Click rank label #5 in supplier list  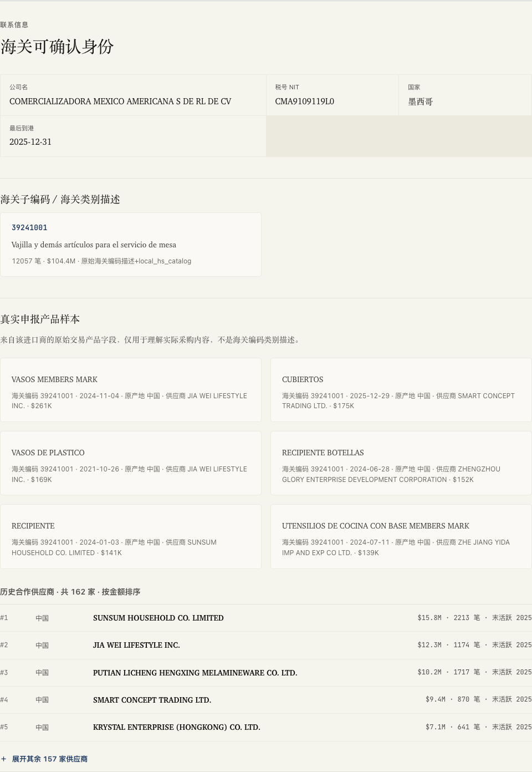(x=4, y=727)
